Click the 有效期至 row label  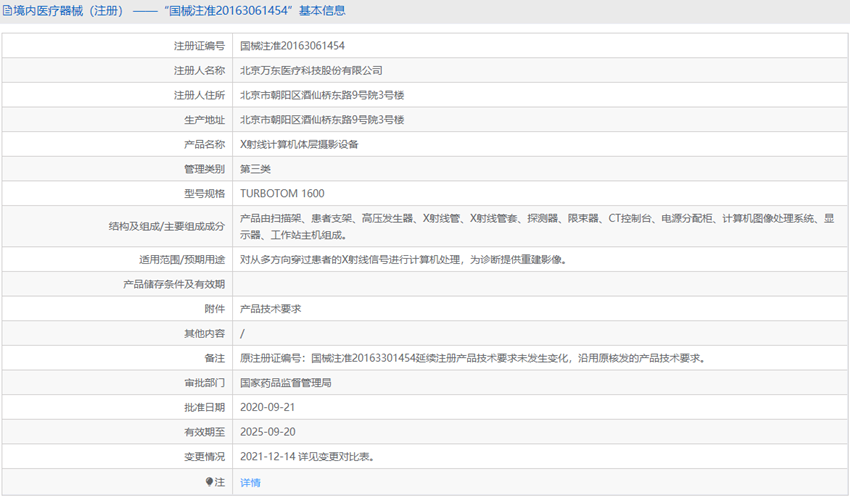coord(204,432)
